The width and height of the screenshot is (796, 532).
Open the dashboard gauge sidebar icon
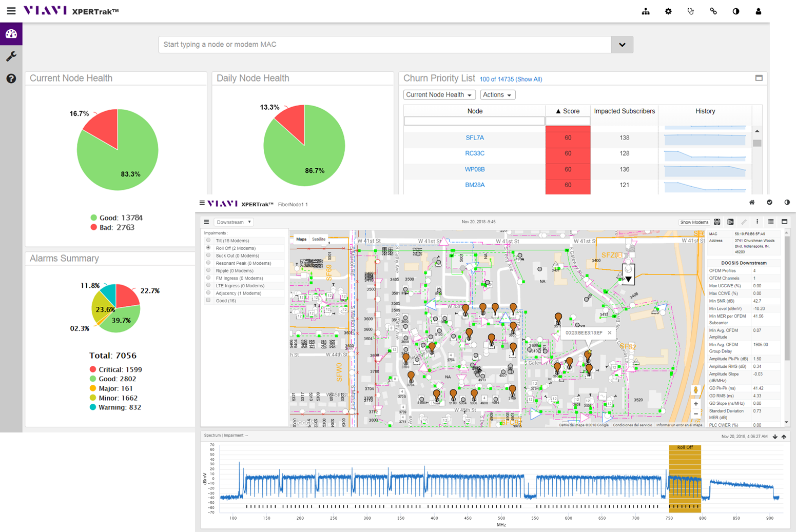click(11, 34)
